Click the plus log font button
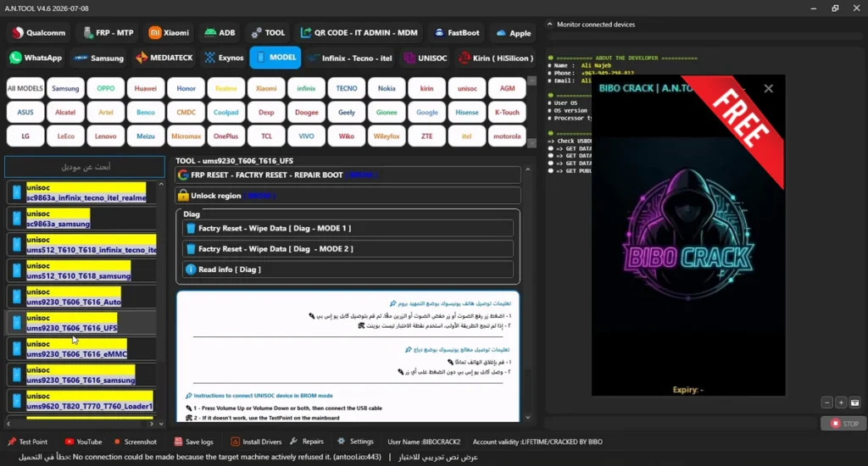Viewport: 868px width, 466px height. pos(841,403)
